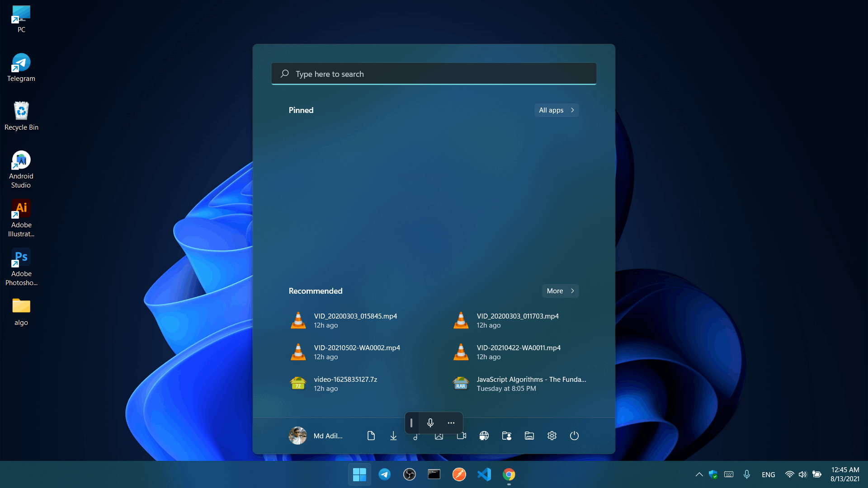
Task: Select the PC desktop icon
Action: click(x=21, y=19)
